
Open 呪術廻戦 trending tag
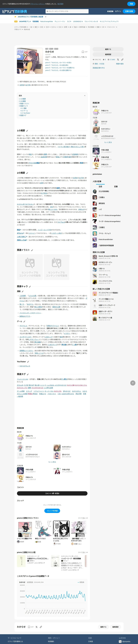tap(36, 21)
